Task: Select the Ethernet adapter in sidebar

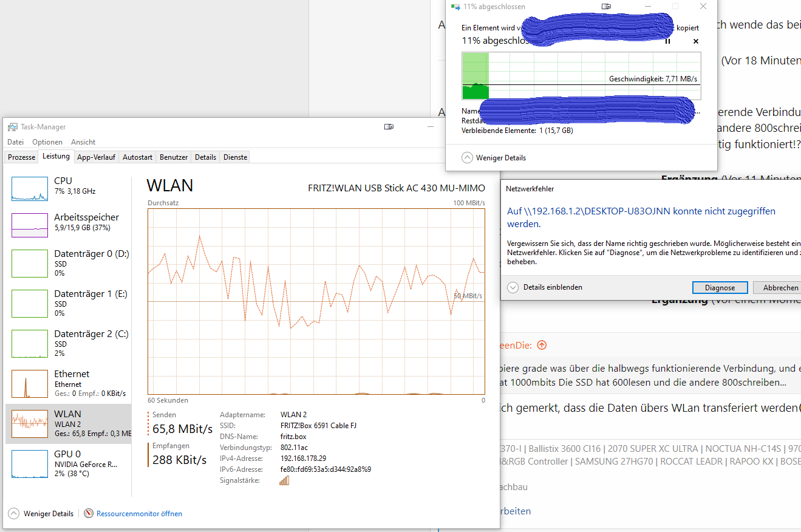Action: (x=69, y=383)
